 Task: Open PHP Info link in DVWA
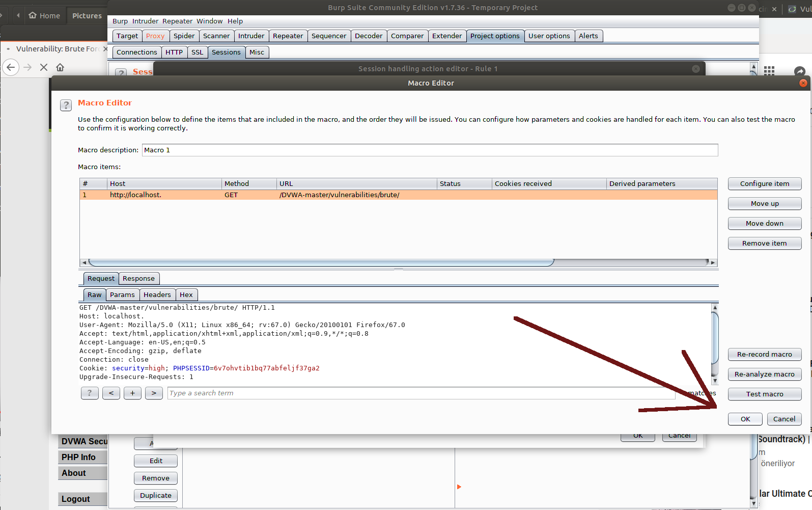(83, 457)
